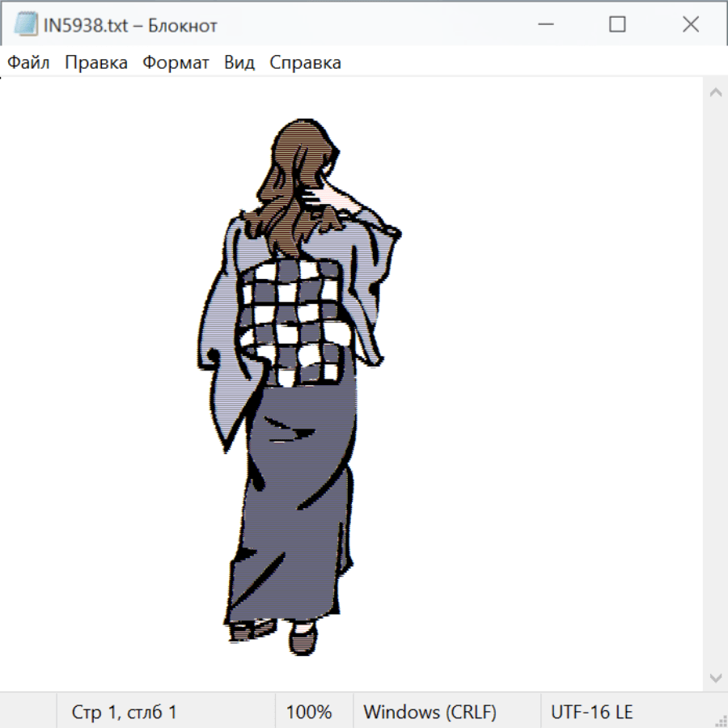Open the Вид menu

(239, 63)
